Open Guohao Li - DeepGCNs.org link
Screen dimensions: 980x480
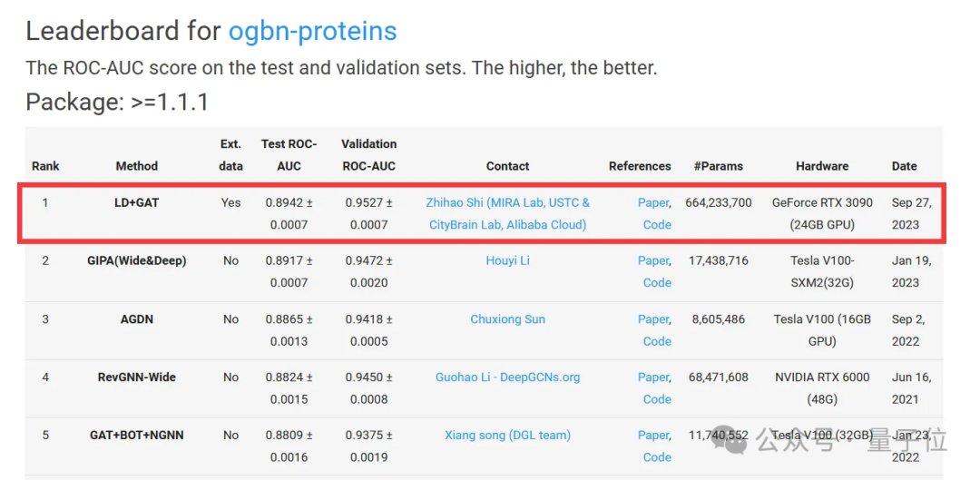coord(507,377)
